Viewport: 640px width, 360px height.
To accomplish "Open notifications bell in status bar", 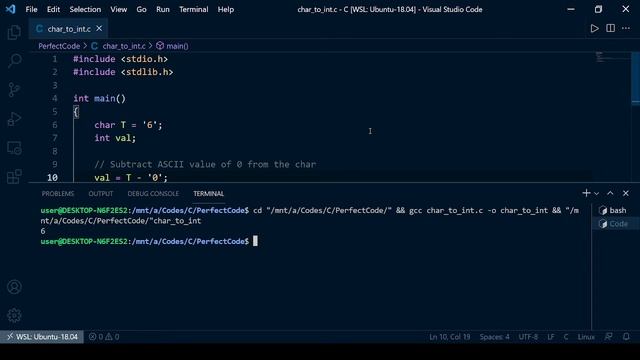I will pyautogui.click(x=626, y=337).
